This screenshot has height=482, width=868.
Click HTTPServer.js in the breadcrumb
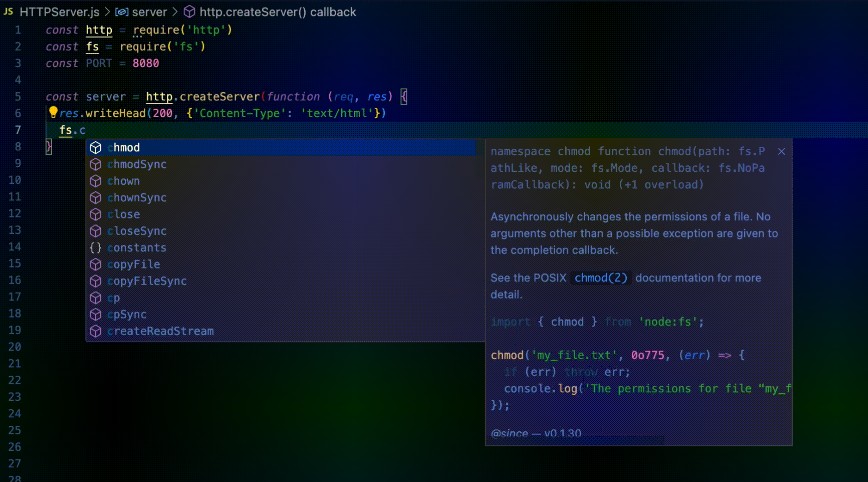point(57,12)
